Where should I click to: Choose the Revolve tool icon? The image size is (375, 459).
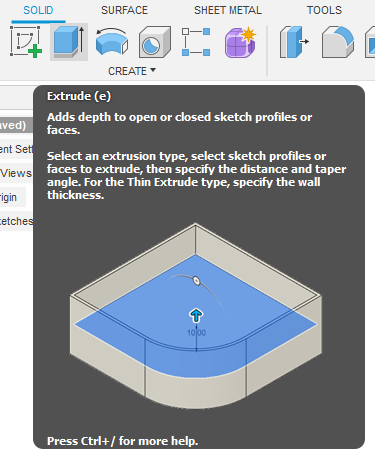pyautogui.click(x=112, y=42)
